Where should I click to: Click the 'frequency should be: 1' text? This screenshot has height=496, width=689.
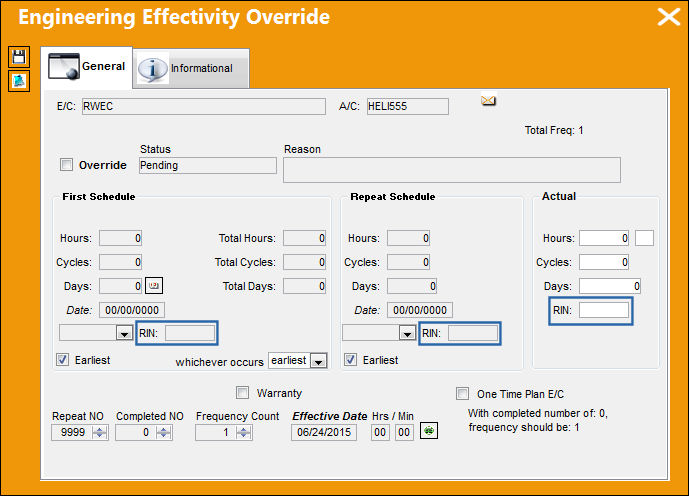click(524, 427)
